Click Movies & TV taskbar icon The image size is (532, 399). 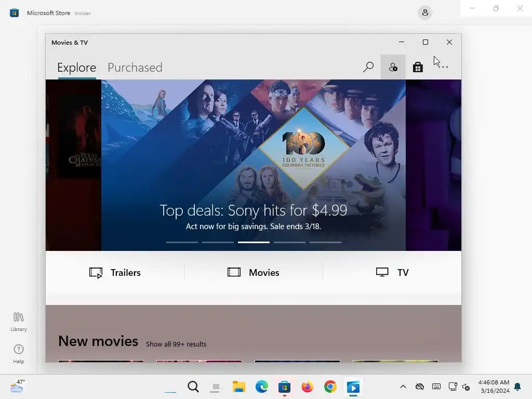tap(353, 387)
